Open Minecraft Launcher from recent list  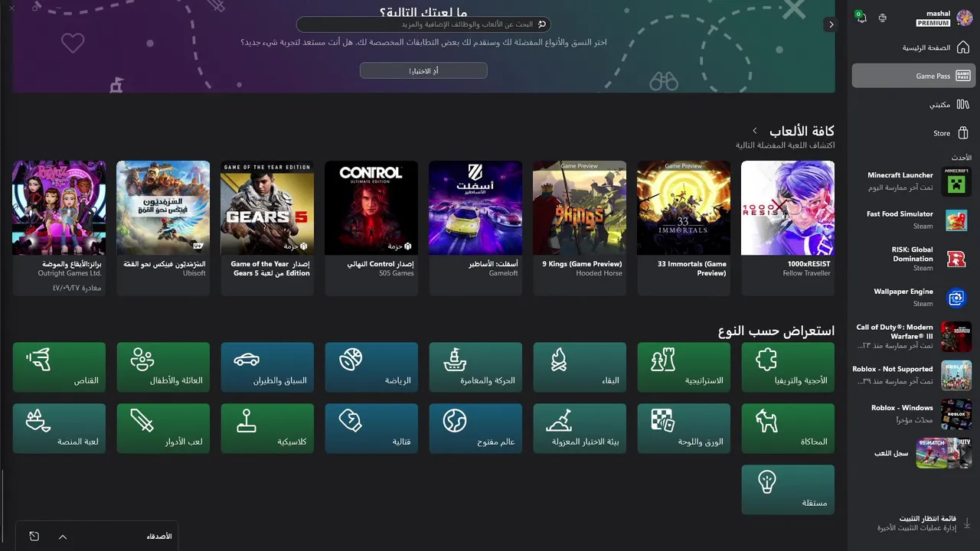point(913,181)
